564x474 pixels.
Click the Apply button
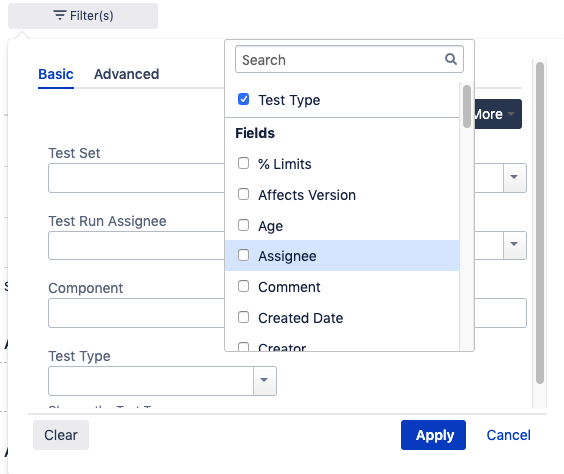433,435
